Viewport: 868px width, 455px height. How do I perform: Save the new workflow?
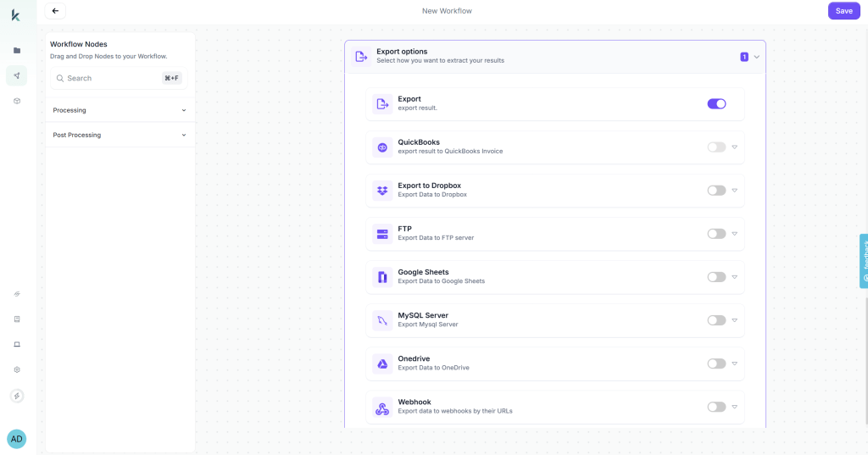tap(843, 11)
